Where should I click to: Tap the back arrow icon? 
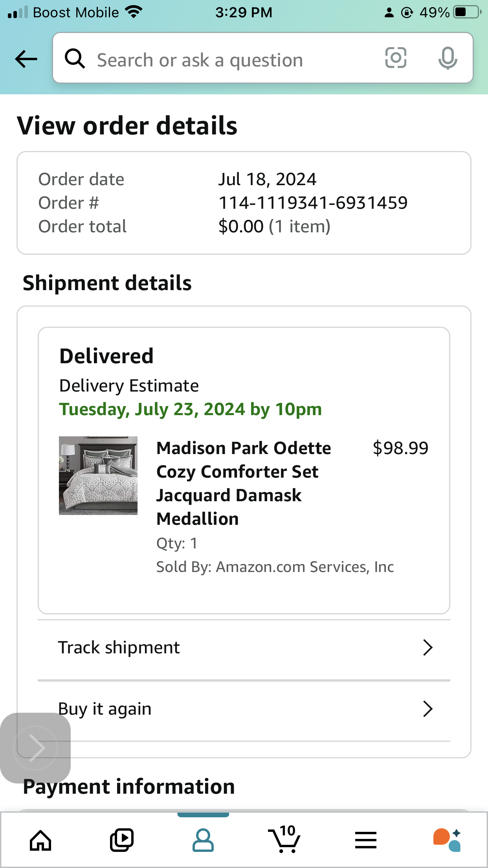(x=26, y=59)
